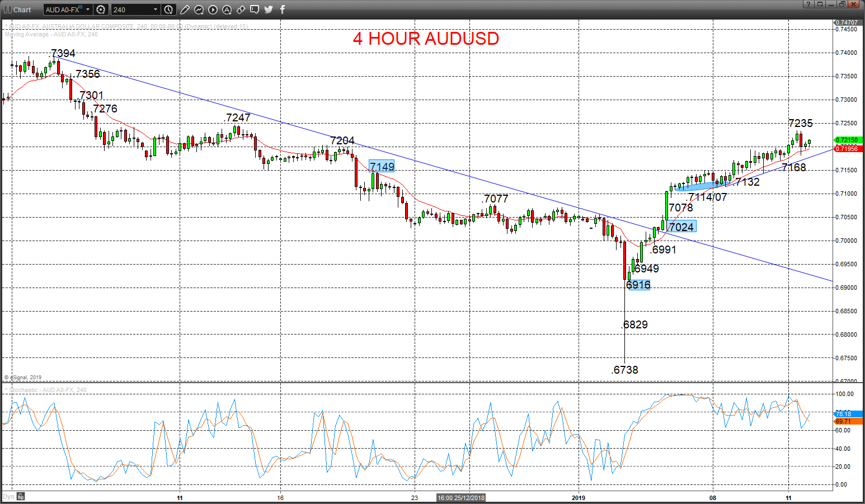The image size is (865, 504).
Task: Click the .7077 price label
Action: point(495,199)
